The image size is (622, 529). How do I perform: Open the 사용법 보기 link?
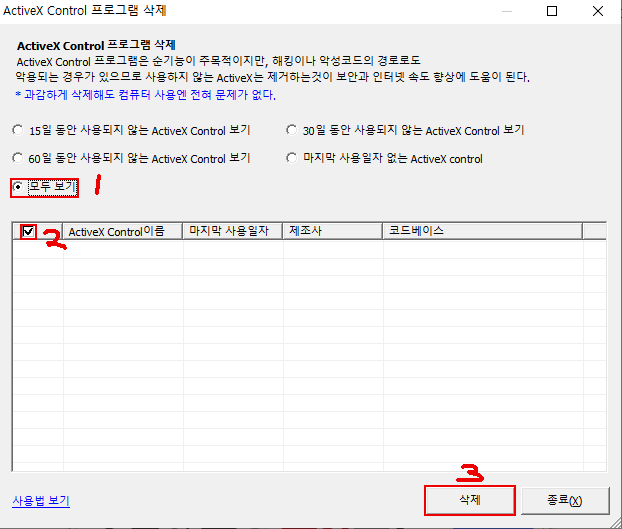point(41,501)
